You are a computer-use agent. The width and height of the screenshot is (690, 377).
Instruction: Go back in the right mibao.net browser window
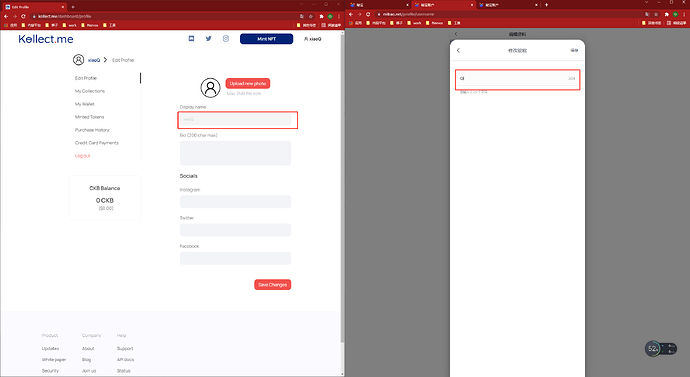(351, 14)
